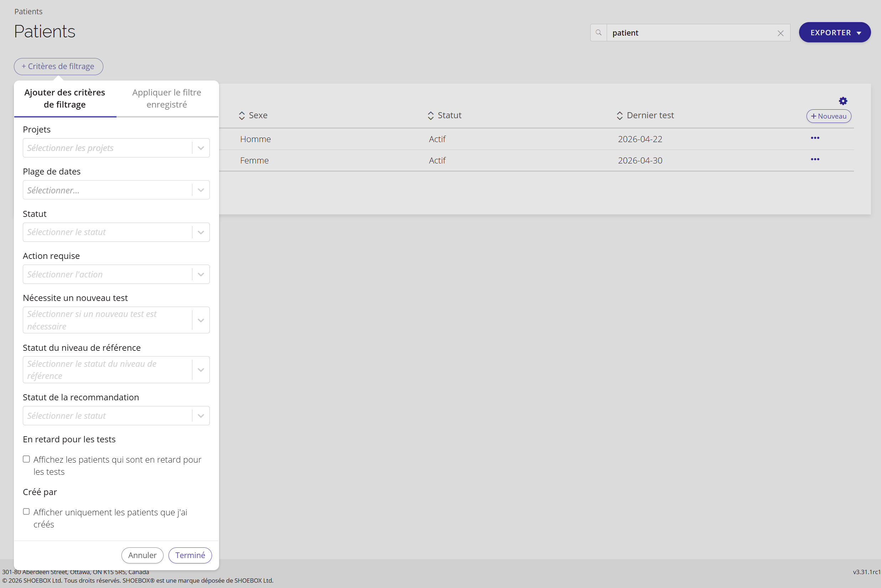The height and width of the screenshot is (588, 881).
Task: Click the Homme cell
Action: pos(255,139)
